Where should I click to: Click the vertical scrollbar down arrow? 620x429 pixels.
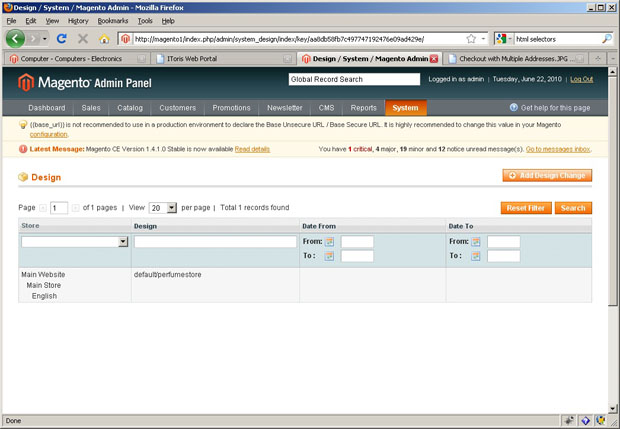click(612, 409)
